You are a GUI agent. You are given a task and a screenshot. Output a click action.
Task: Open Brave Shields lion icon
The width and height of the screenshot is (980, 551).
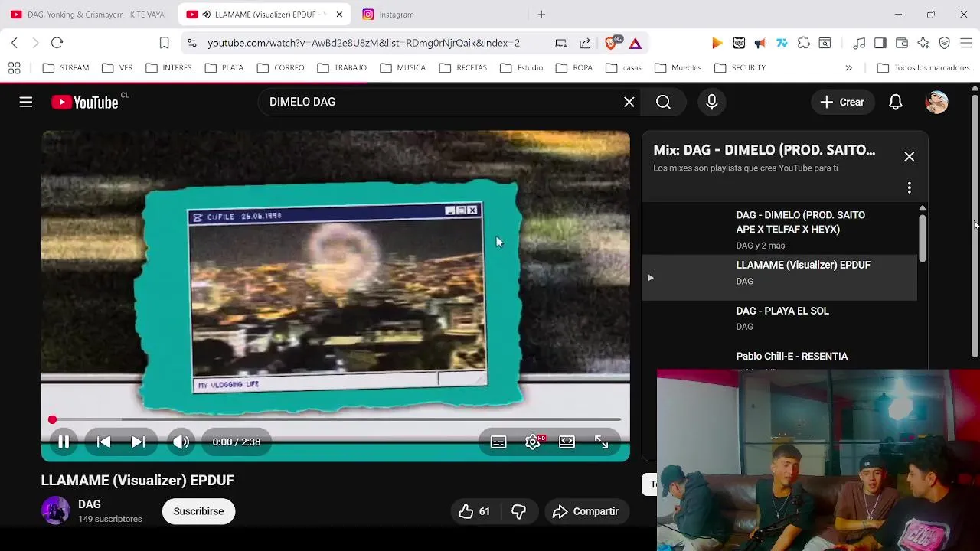pyautogui.click(x=612, y=43)
